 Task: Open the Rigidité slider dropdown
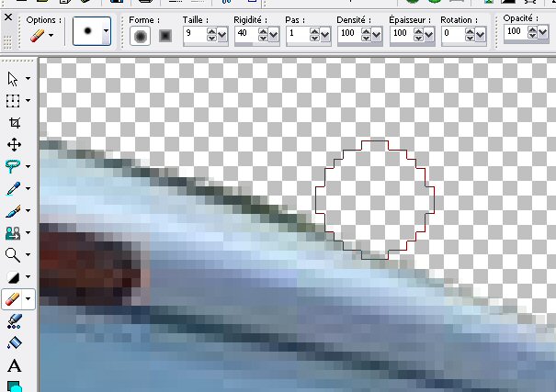(273, 35)
